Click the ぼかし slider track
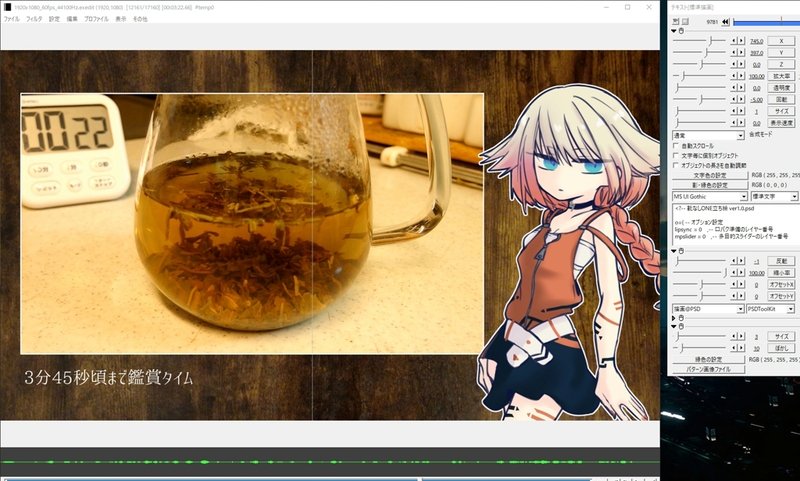Screen dimensions: 800x481 (699, 348)
